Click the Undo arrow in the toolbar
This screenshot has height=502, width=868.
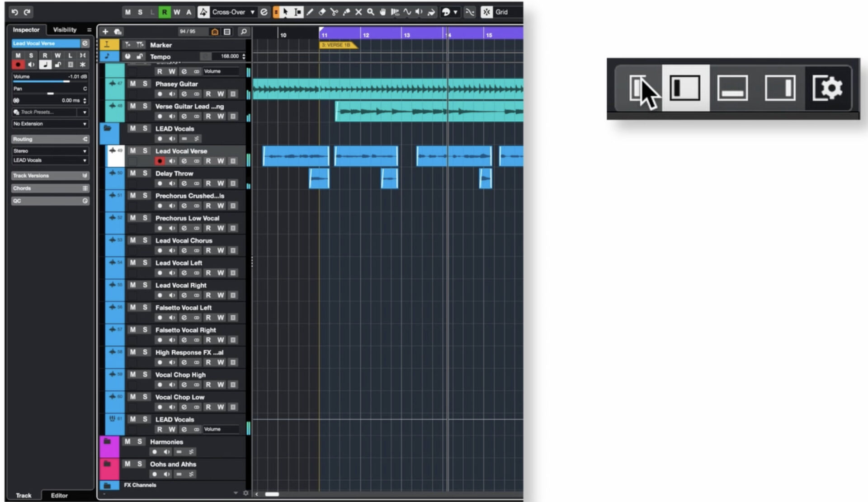pos(14,12)
